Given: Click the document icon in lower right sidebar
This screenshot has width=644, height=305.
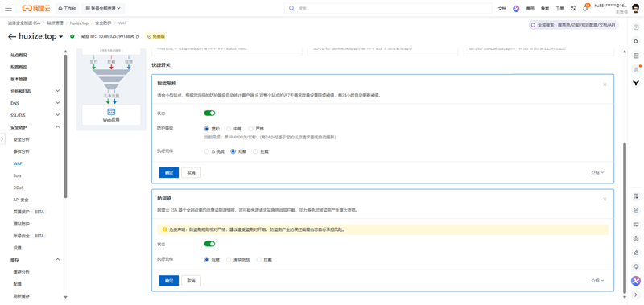Looking at the screenshot, I should tap(636, 196).
